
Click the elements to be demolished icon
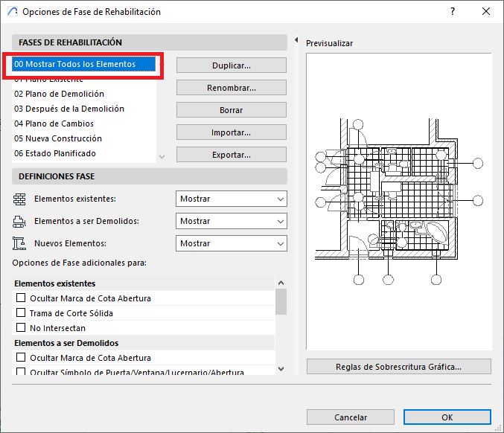[x=20, y=221]
